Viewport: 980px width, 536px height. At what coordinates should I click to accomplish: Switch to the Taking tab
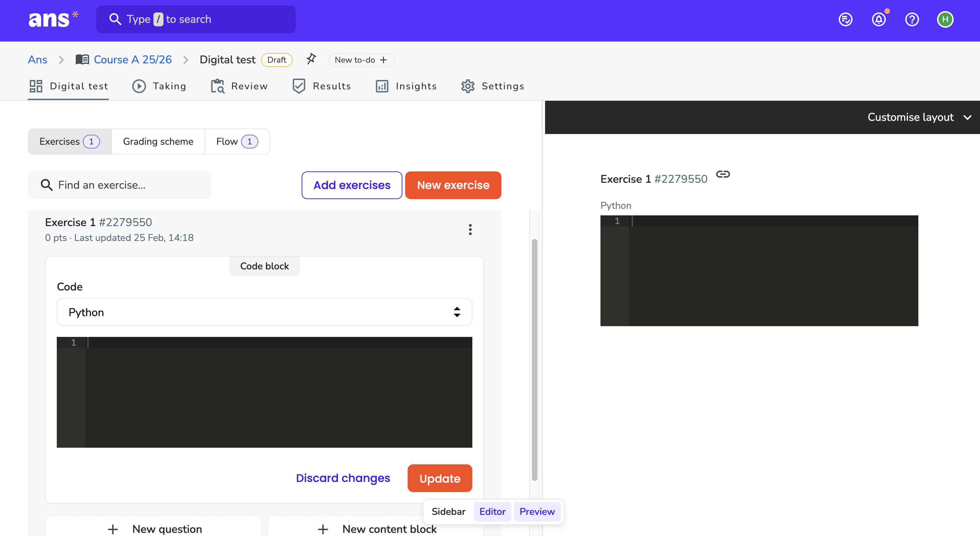click(x=159, y=86)
